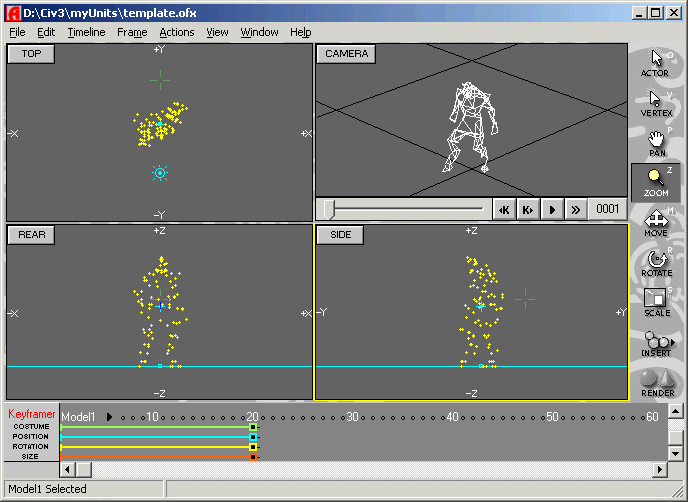688x502 pixels.
Task: Click timeline scroll up arrow
Action: (676, 411)
